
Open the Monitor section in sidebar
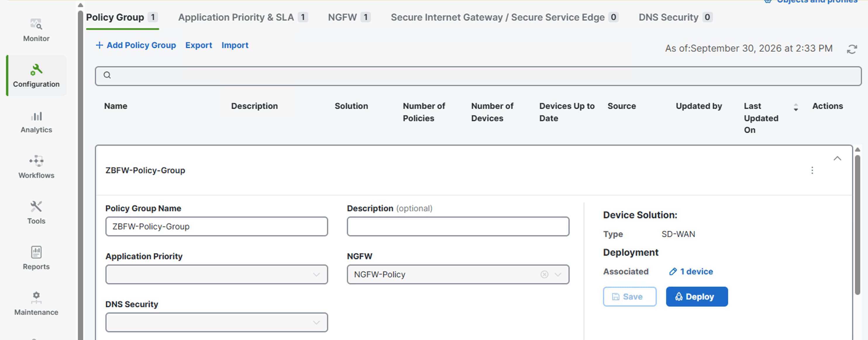(x=36, y=30)
